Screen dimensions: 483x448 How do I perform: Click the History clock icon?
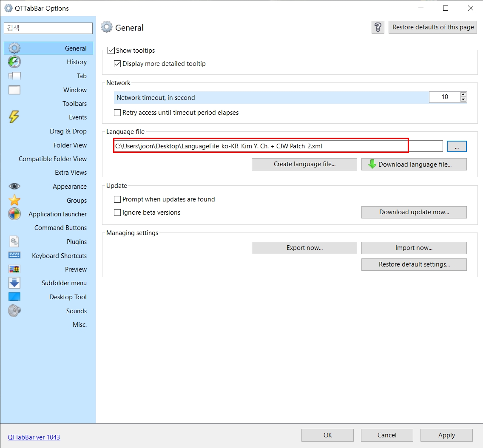(14, 62)
